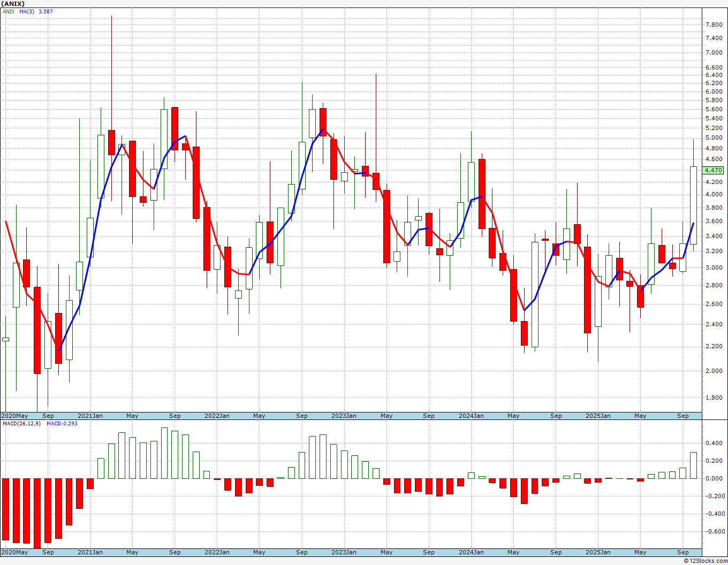This screenshot has width=728, height=565.
Task: Select the 4.600 price axis label
Action: (x=714, y=159)
